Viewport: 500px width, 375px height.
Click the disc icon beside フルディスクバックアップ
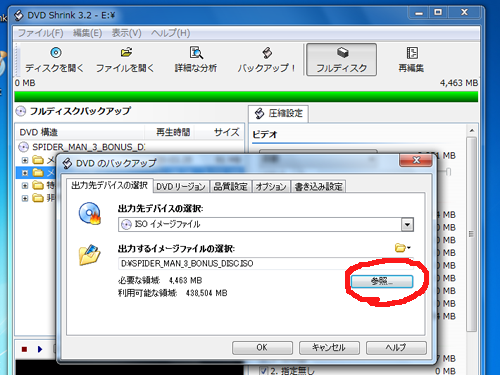click(21, 111)
